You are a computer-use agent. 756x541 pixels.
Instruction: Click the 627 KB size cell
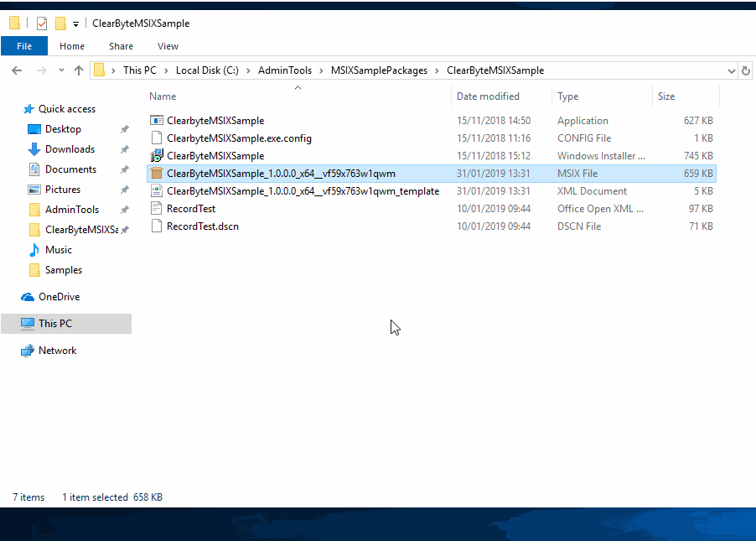point(698,121)
